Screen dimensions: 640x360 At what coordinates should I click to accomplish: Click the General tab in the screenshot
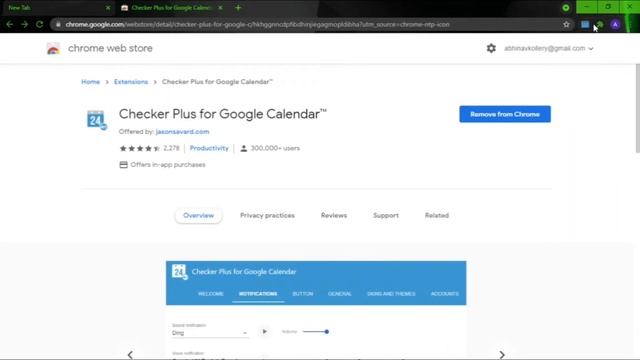point(340,294)
